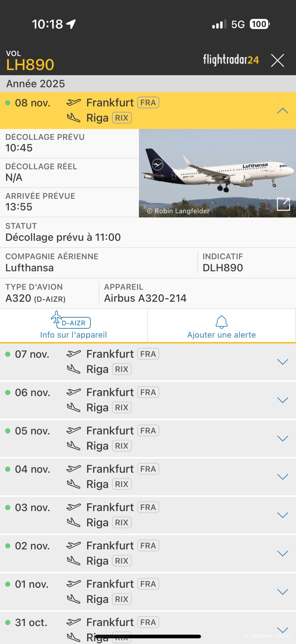296x644 pixels.
Task: Tap the FRA airport code on 08 nov.
Action: click(x=148, y=102)
